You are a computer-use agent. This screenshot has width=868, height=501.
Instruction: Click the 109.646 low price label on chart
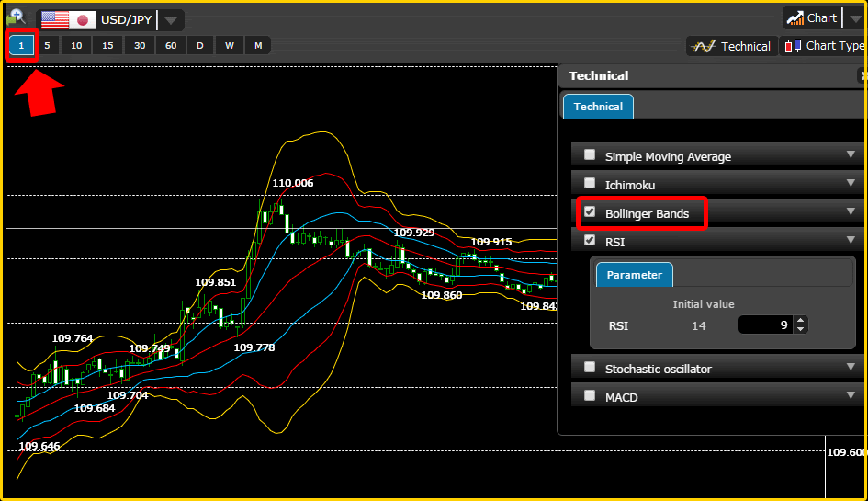coord(39,446)
